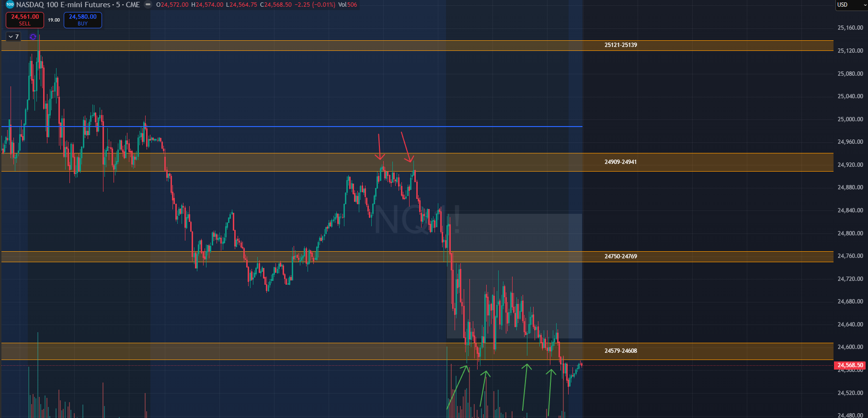Image resolution: width=868 pixels, height=418 pixels.
Task: Click the low value L24,564.75
Action: coord(241,5)
